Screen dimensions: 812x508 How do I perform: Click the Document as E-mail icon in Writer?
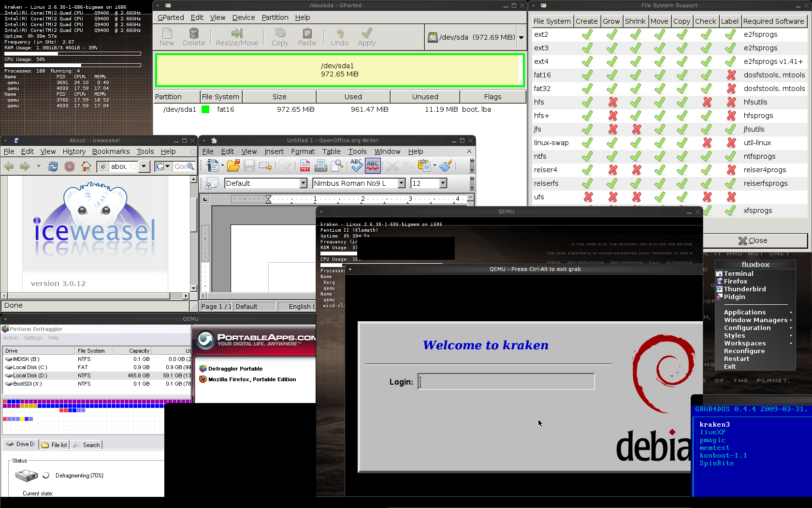[x=265, y=165]
